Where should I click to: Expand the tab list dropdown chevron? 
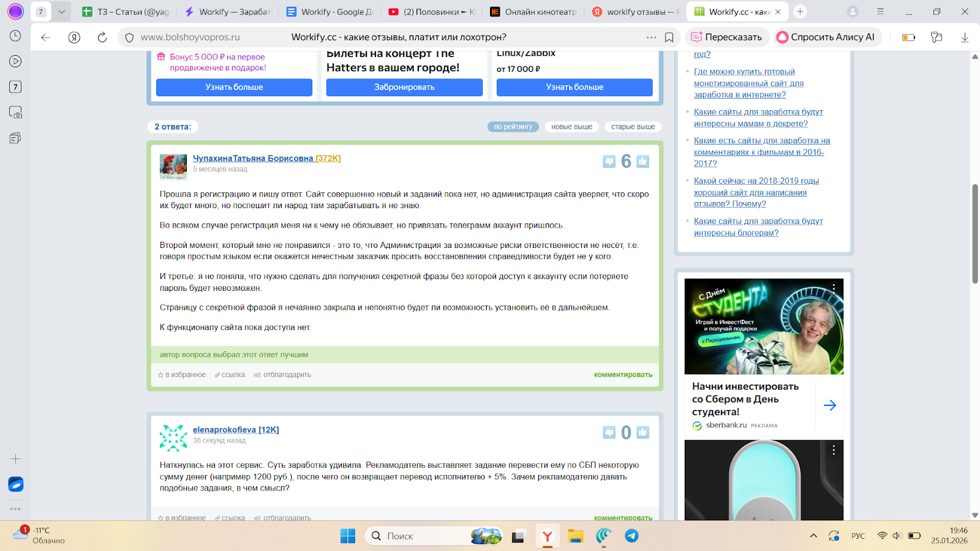(x=61, y=12)
